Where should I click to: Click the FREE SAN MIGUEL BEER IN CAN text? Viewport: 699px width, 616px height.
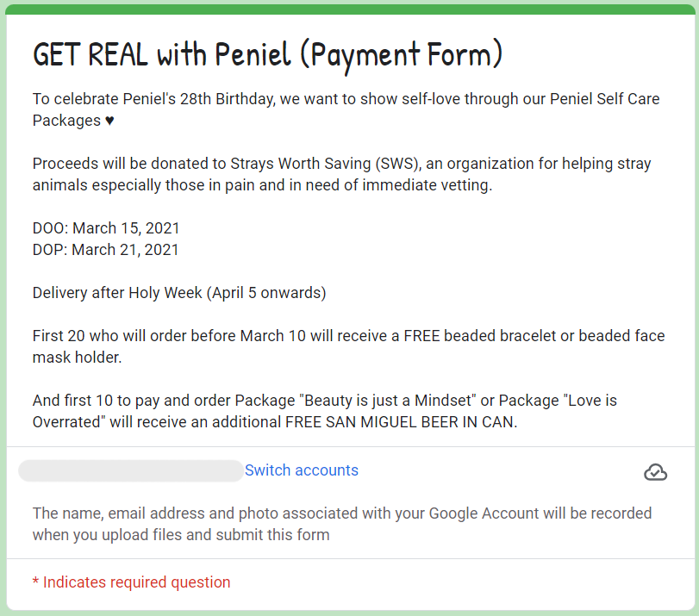pos(401,422)
